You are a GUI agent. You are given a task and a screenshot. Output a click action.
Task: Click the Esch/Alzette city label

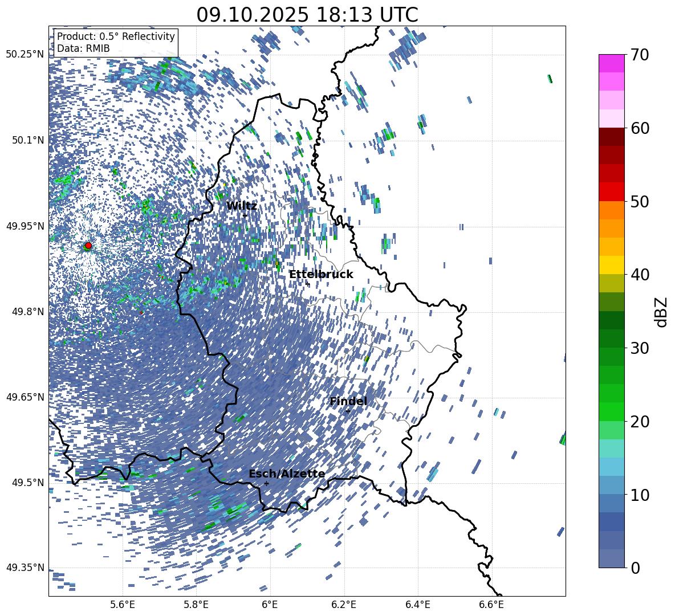pos(287,474)
